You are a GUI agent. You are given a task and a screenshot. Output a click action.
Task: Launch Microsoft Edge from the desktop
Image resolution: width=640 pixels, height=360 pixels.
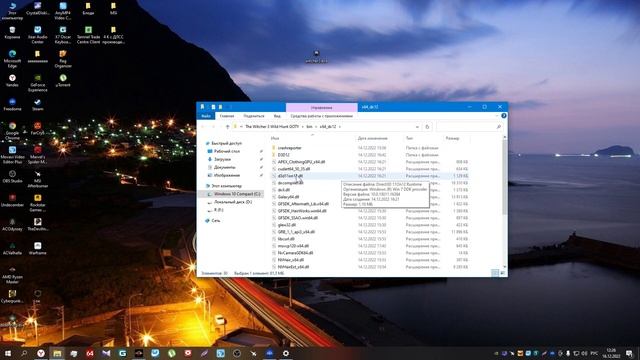click(x=12, y=59)
